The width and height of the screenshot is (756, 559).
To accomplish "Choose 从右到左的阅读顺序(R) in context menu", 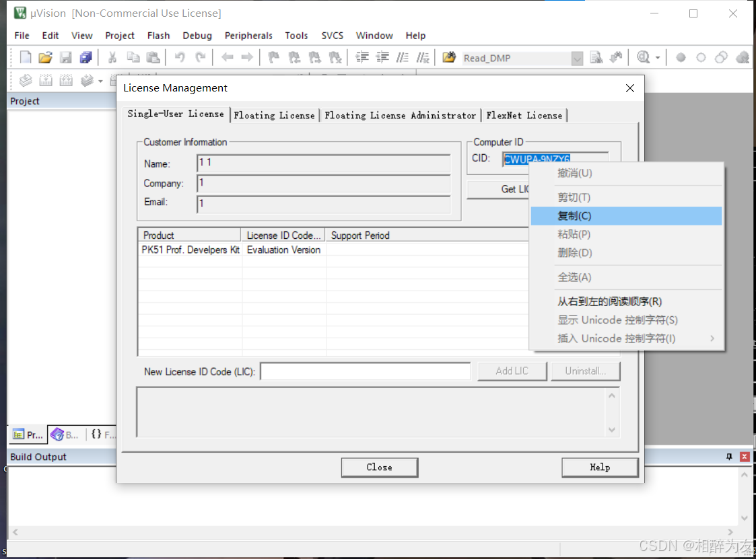I will tap(626, 301).
